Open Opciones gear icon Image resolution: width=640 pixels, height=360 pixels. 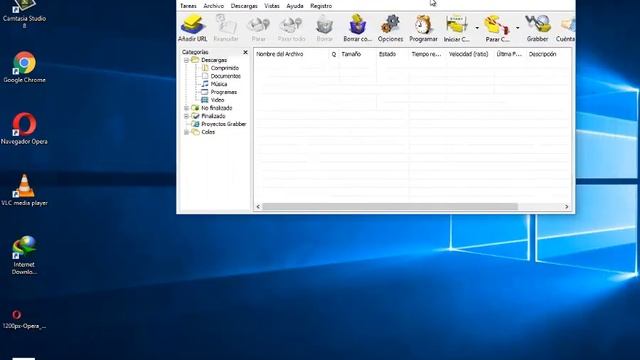tap(390, 28)
